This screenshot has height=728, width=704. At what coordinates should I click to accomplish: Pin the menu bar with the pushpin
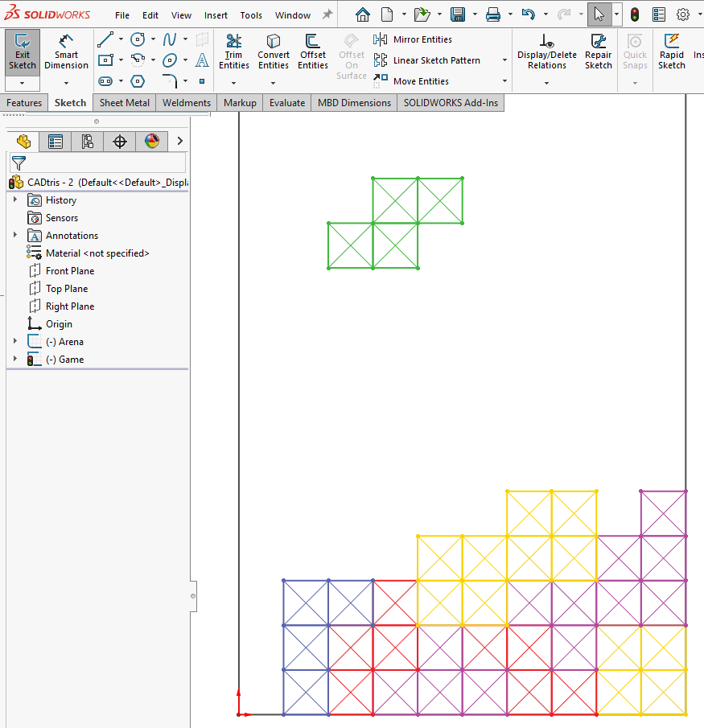click(x=327, y=14)
